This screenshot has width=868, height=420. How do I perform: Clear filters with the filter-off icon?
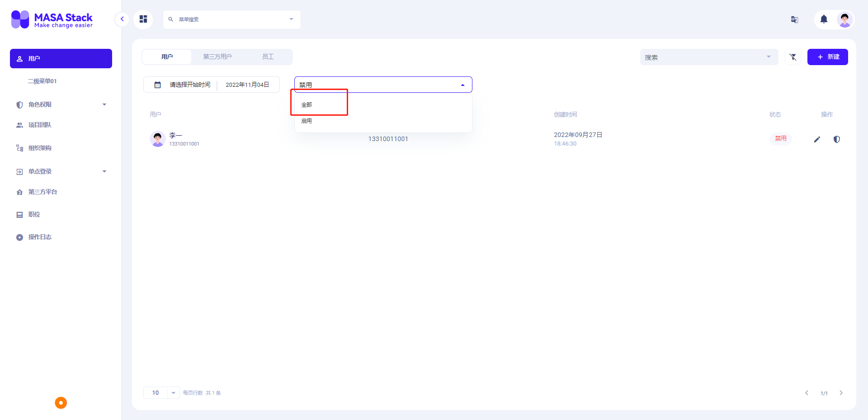793,57
